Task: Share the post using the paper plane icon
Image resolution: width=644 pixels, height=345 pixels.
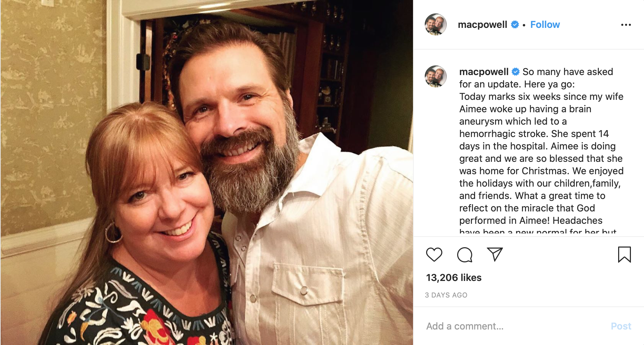Action: [x=495, y=254]
